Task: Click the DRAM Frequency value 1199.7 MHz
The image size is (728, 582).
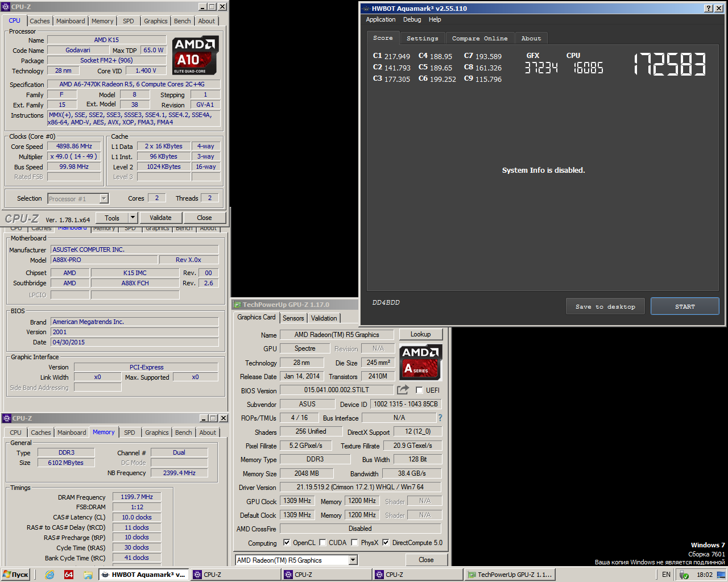Action: 136,497
